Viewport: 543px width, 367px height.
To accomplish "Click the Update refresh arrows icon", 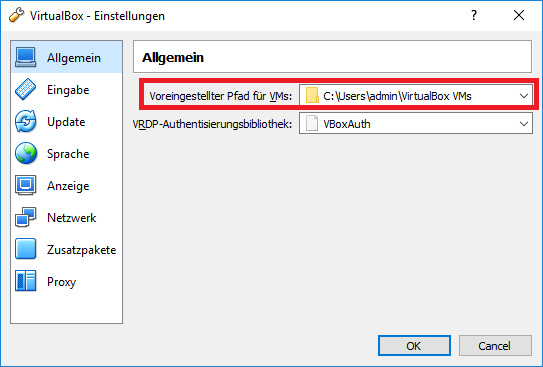I will click(25, 122).
